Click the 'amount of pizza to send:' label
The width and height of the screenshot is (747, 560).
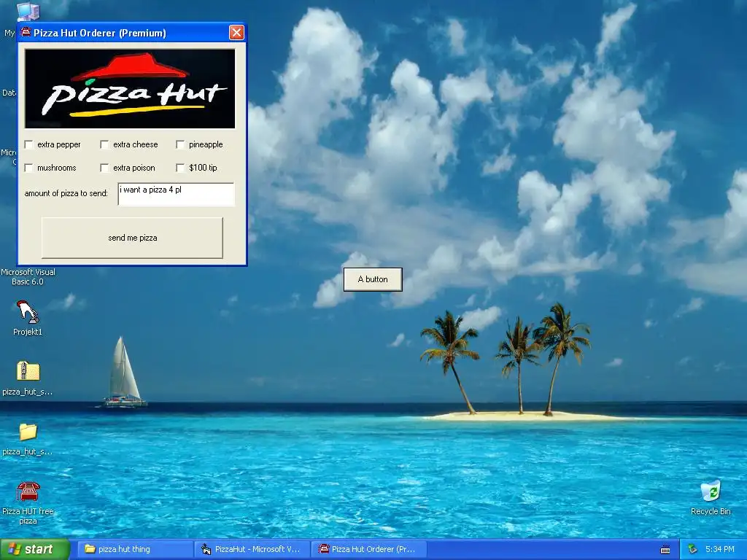(66, 193)
